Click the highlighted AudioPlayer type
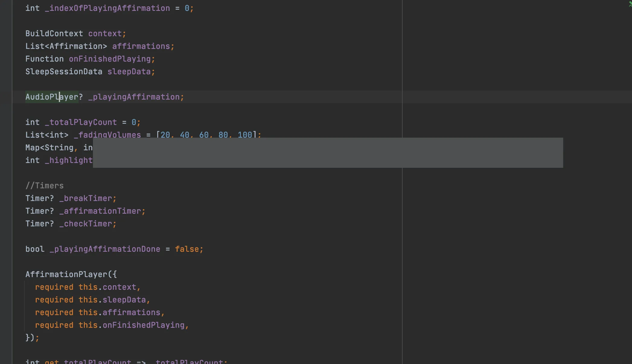Viewport: 632px width, 364px height. 52,97
